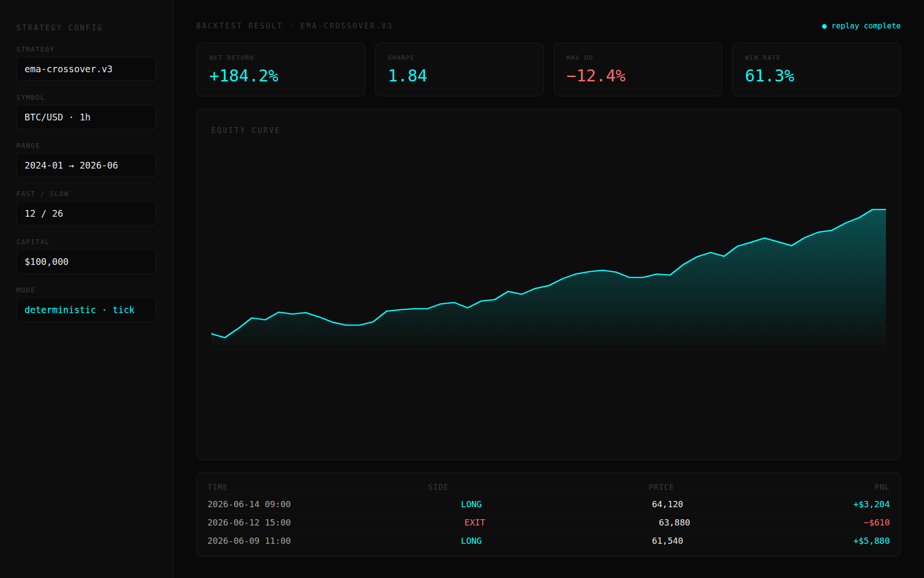Click LONG in the 2026-06-14 row
The height and width of the screenshot is (578, 924).
tap(471, 504)
